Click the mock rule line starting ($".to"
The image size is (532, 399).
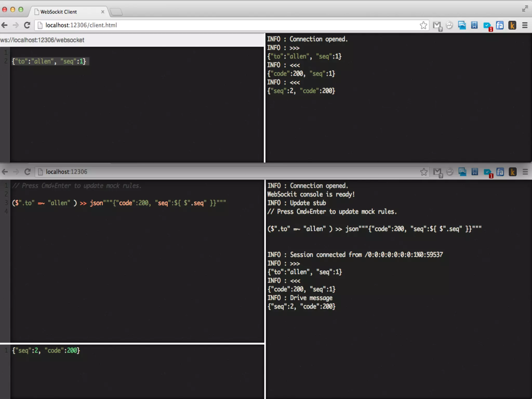click(119, 203)
